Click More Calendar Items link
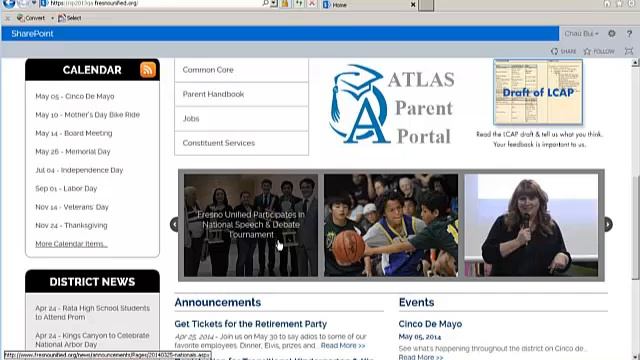This screenshot has width=640, height=360. click(x=71, y=244)
